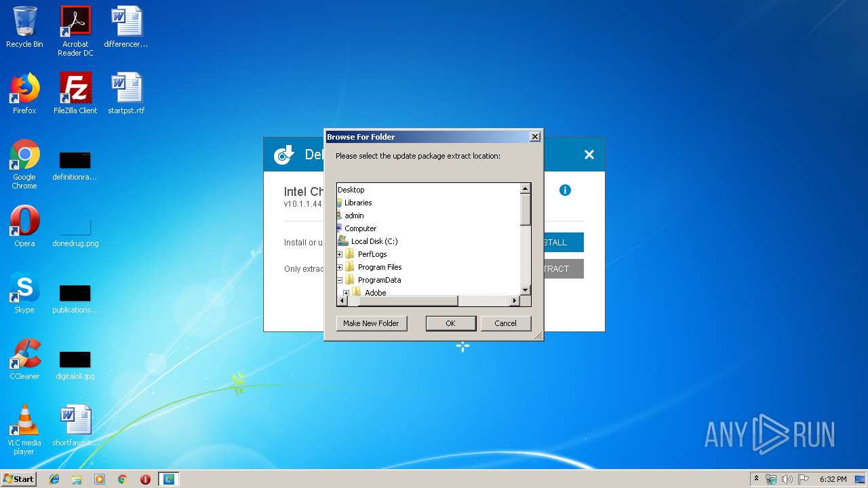This screenshot has width=868, height=488.
Task: Select the differencer Word document icon
Action: pyautogui.click(x=126, y=27)
